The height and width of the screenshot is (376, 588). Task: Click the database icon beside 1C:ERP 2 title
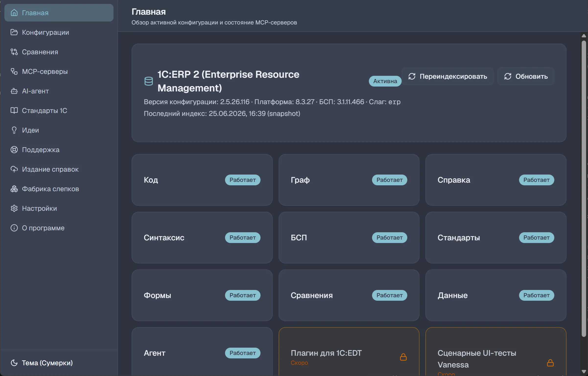coord(148,81)
